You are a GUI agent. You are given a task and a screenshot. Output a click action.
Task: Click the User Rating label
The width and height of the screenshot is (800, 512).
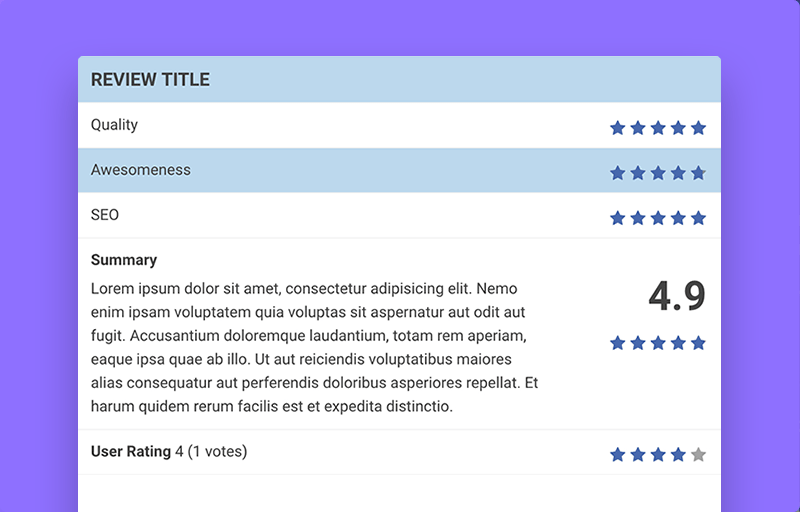(131, 451)
